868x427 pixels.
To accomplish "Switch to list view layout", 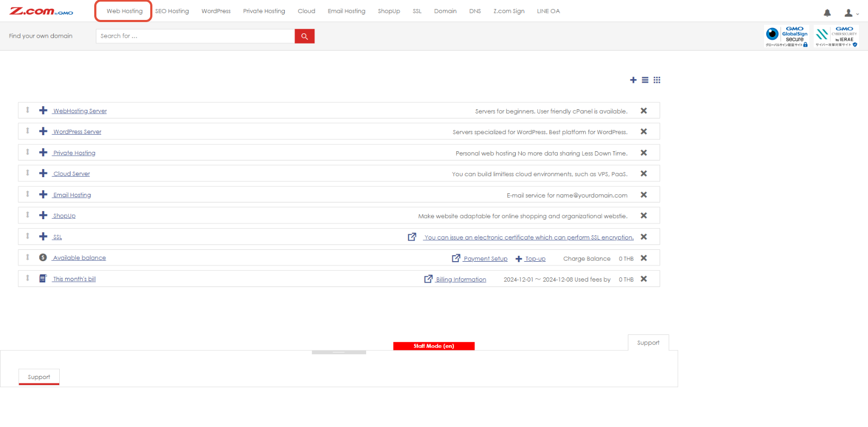I will coord(645,80).
